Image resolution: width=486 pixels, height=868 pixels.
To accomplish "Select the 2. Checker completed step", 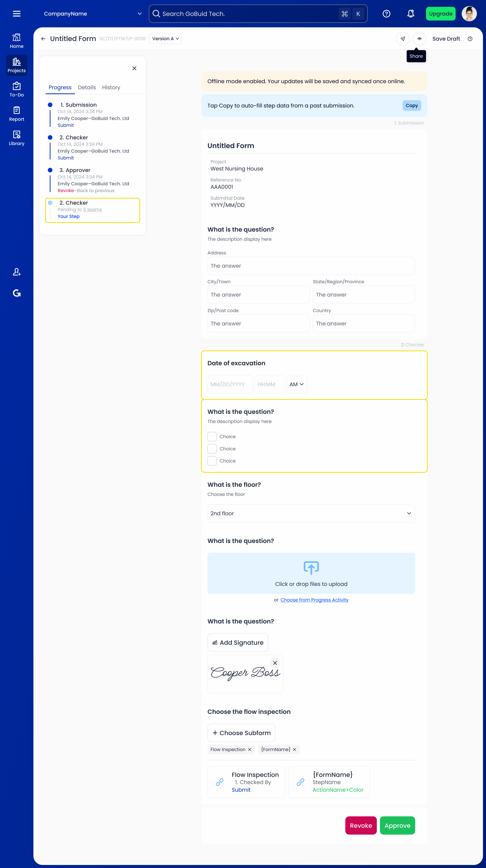I will point(93,148).
